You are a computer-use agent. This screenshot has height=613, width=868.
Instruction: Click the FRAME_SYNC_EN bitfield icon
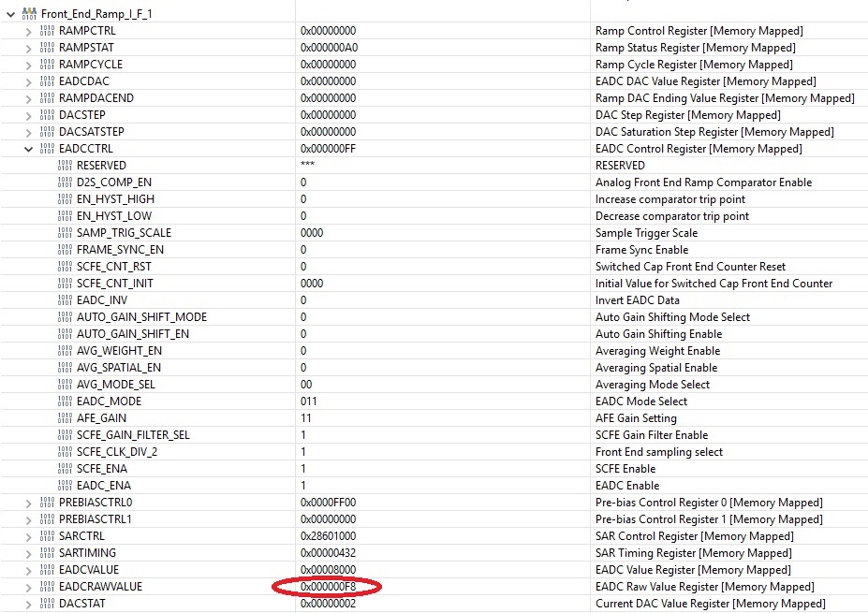click(65, 250)
